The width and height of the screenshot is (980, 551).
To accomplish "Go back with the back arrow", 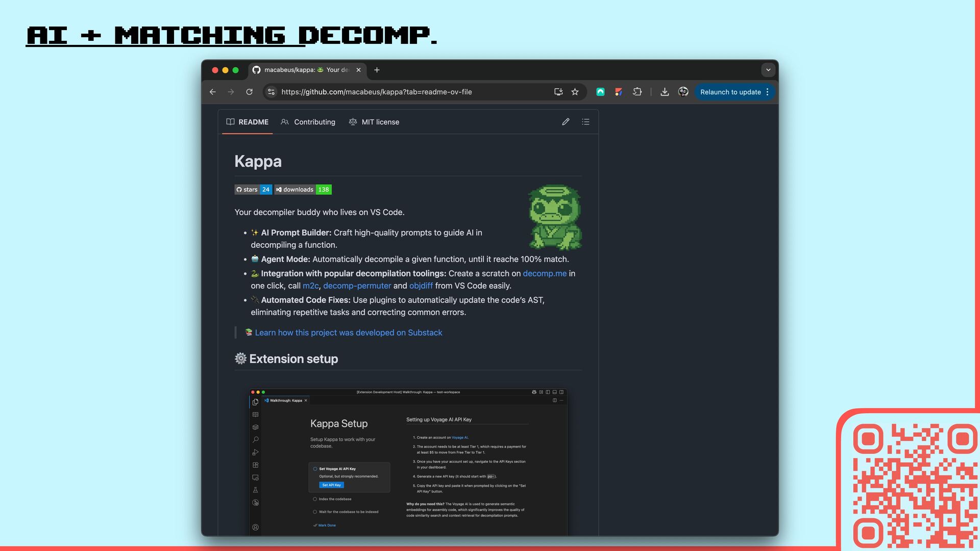I will click(x=213, y=92).
